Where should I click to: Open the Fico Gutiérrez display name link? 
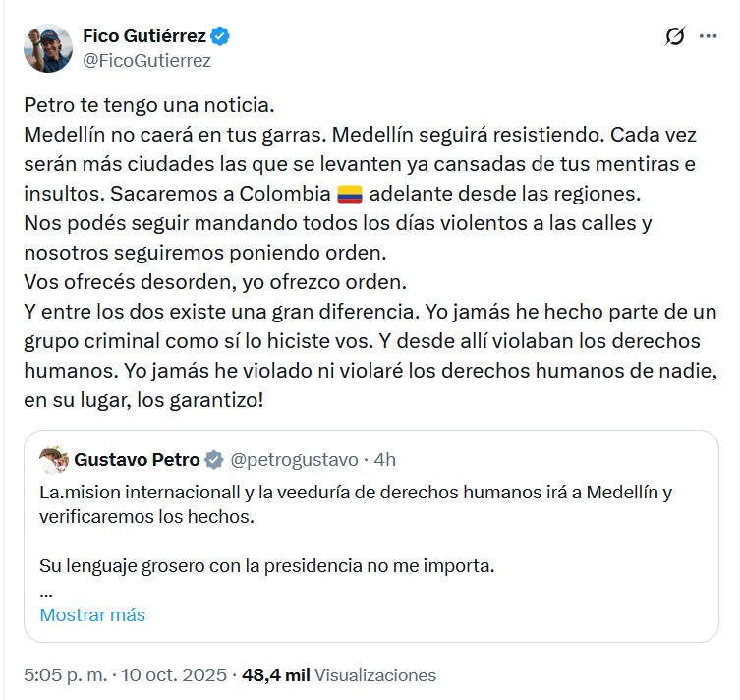(143, 37)
